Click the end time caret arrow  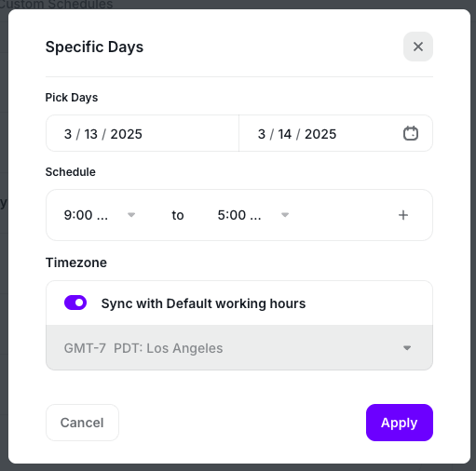[285, 215]
